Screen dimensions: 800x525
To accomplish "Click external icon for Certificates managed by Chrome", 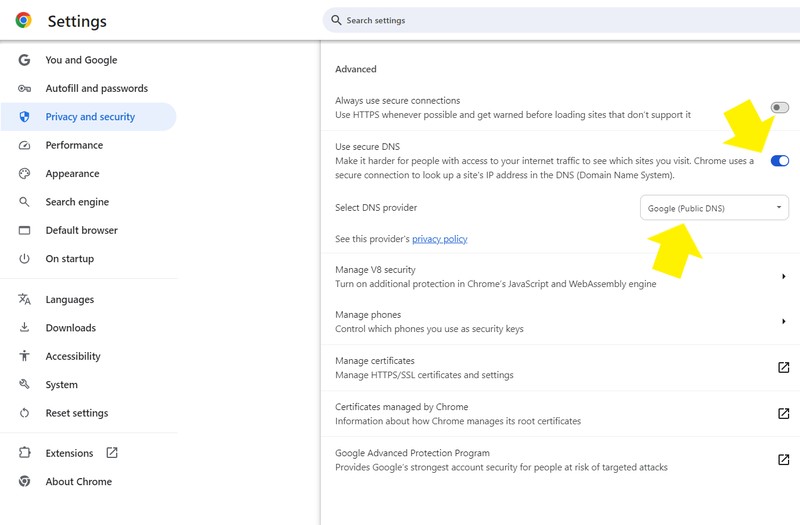I will point(783,414).
